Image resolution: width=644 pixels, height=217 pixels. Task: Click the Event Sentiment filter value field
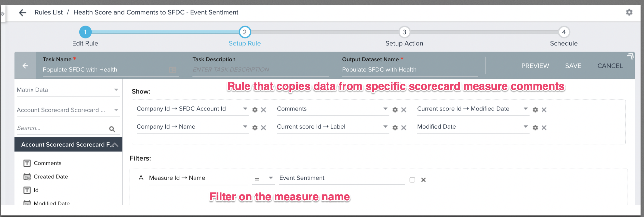(342, 178)
